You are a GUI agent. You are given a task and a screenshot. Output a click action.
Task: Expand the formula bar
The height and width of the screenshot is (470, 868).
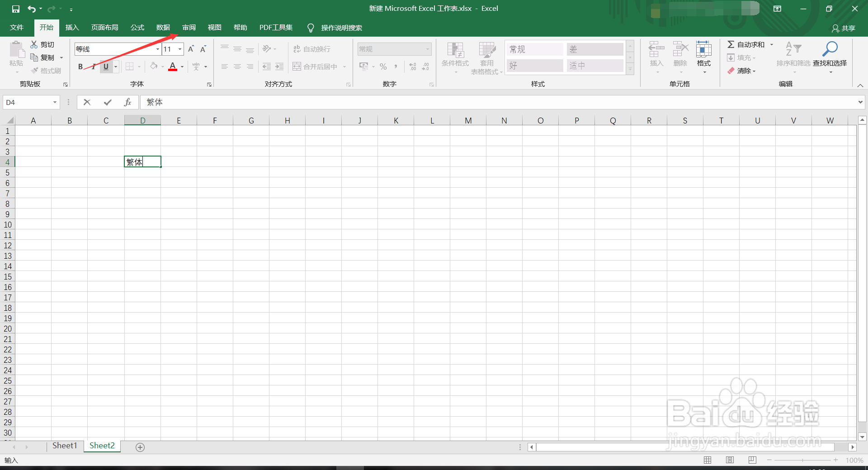[x=860, y=102]
